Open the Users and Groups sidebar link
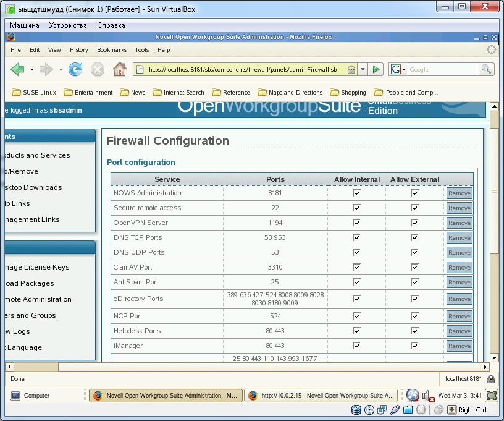 (x=30, y=315)
